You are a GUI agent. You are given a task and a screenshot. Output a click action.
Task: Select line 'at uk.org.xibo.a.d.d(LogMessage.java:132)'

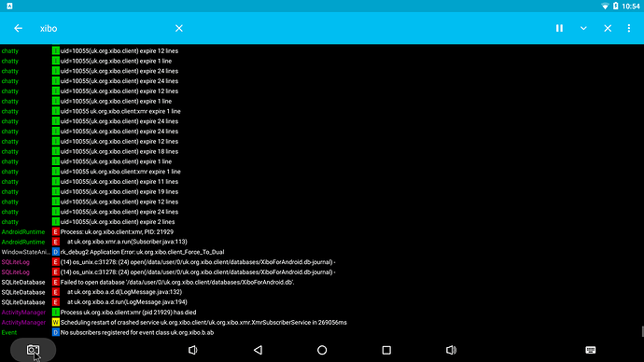[124, 292]
